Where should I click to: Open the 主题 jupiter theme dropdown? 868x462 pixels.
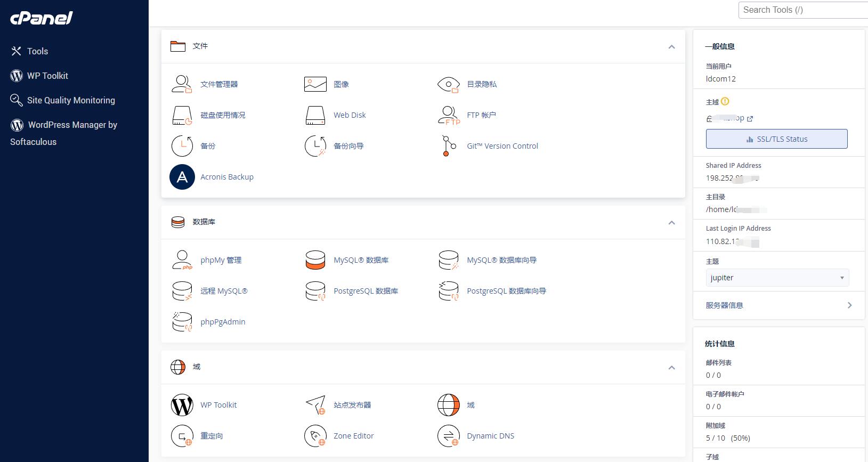tap(777, 278)
